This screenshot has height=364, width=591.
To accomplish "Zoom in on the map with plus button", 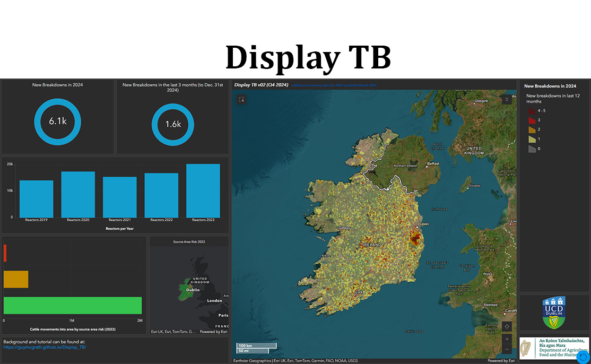I will [x=507, y=339].
